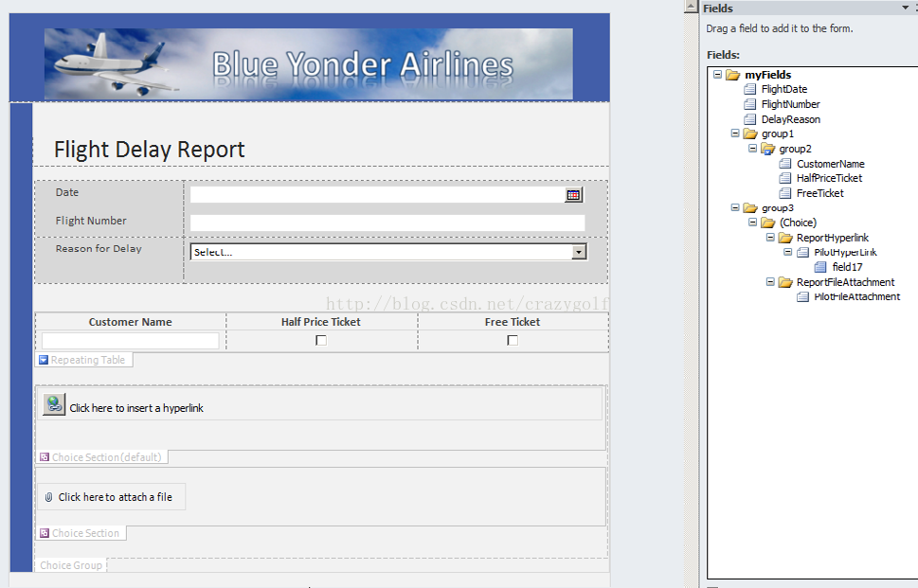Select the Repeating Table label
The width and height of the screenshot is (918, 588).
point(88,360)
